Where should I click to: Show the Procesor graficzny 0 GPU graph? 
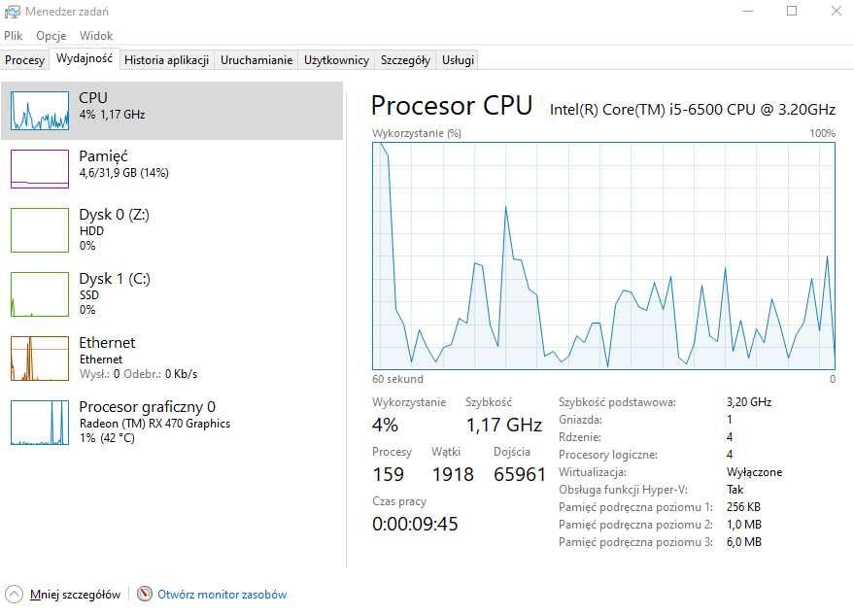pyautogui.click(x=40, y=422)
